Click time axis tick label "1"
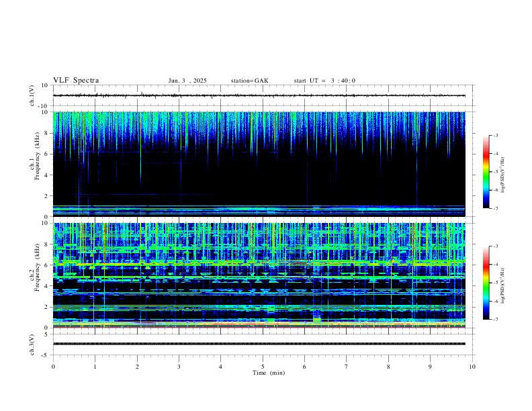Screen dimensions: 532x411 point(95,367)
